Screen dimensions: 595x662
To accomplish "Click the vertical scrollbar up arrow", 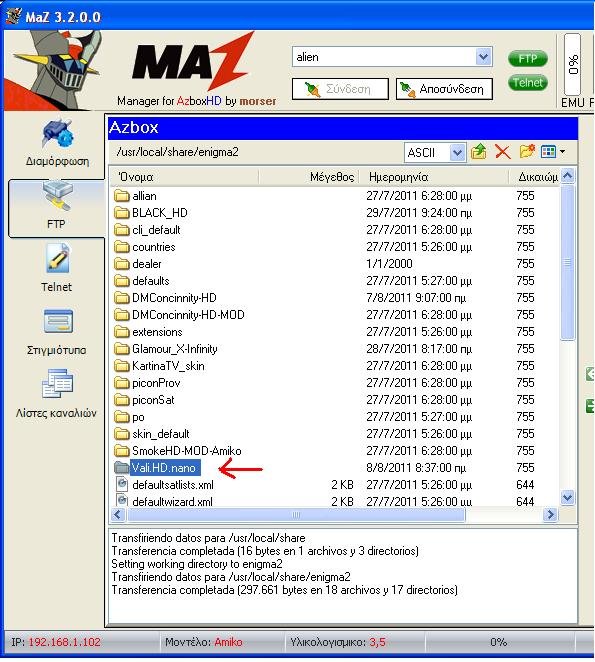I will click(568, 176).
